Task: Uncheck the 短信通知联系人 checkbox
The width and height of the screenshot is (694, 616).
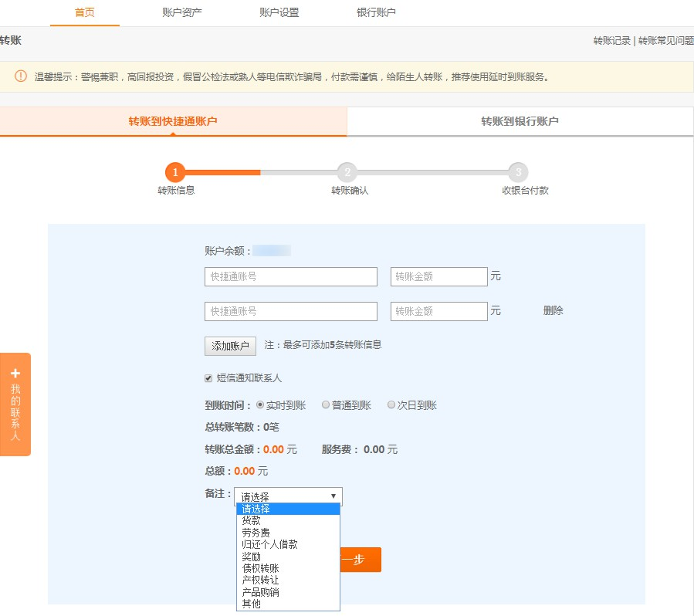Action: pos(208,377)
